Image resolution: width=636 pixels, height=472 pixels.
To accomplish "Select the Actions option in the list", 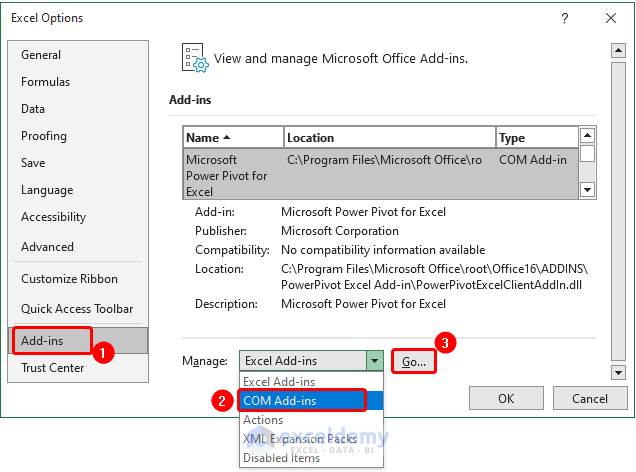I will click(264, 420).
